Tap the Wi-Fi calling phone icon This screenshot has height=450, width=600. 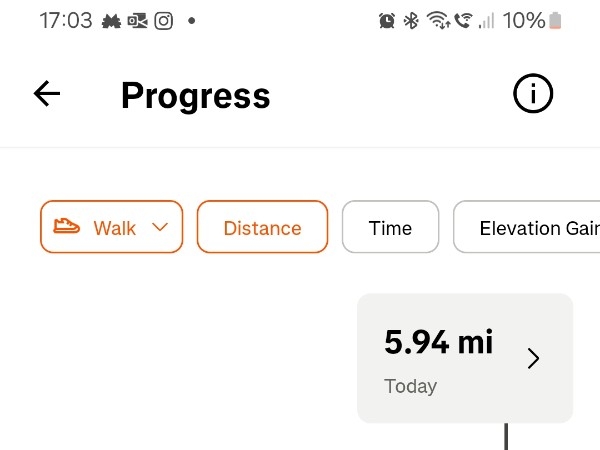[463, 20]
